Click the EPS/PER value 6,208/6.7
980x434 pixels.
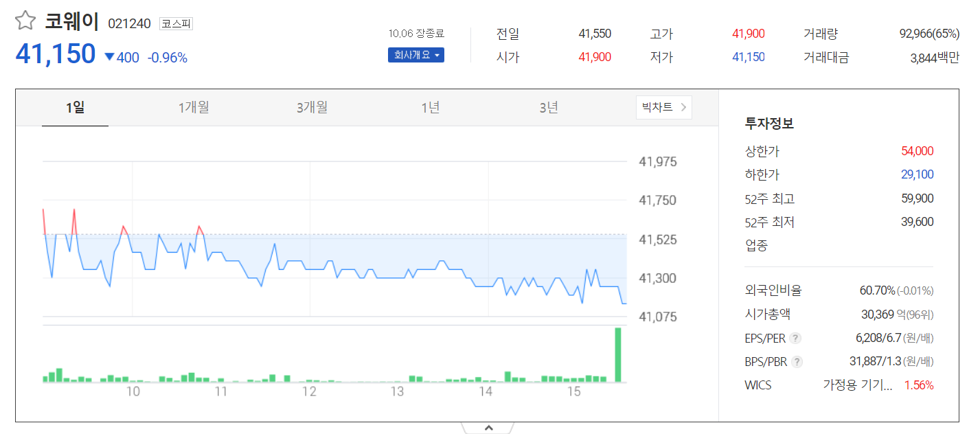coord(878,338)
